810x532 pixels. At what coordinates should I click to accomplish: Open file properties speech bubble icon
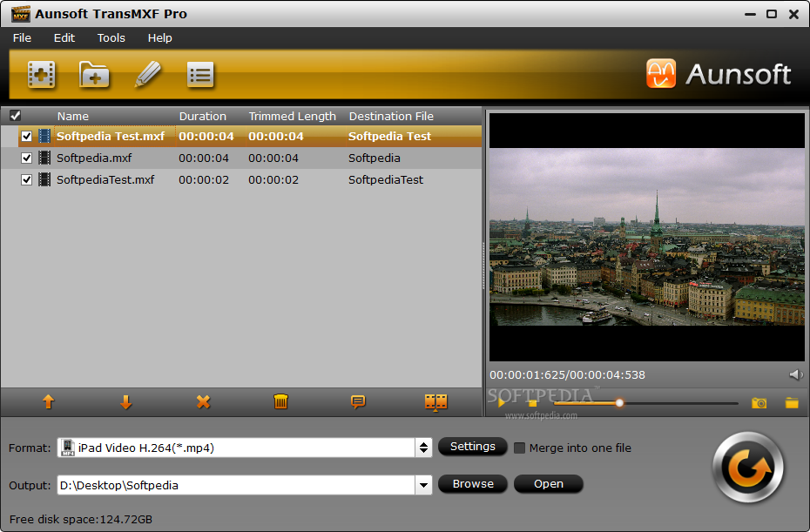coord(358,402)
